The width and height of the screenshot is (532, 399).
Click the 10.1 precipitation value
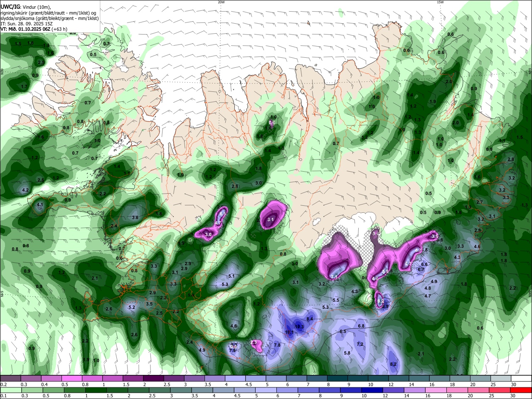[289, 332]
